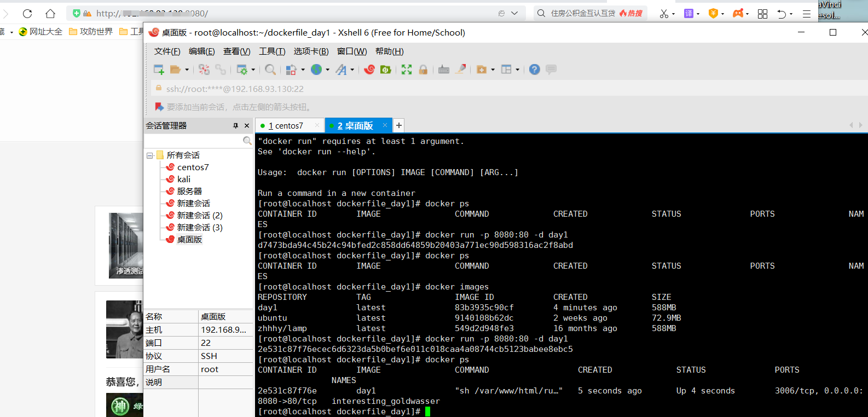Select 新建会话 (3) session in tree
Viewport: 868px width, 417px height.
tap(200, 228)
